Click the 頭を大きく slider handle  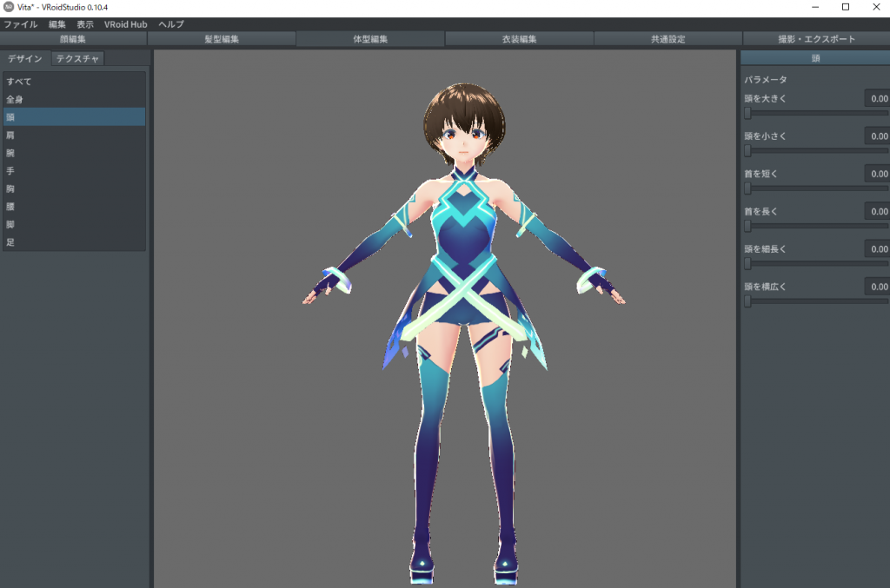(x=747, y=113)
